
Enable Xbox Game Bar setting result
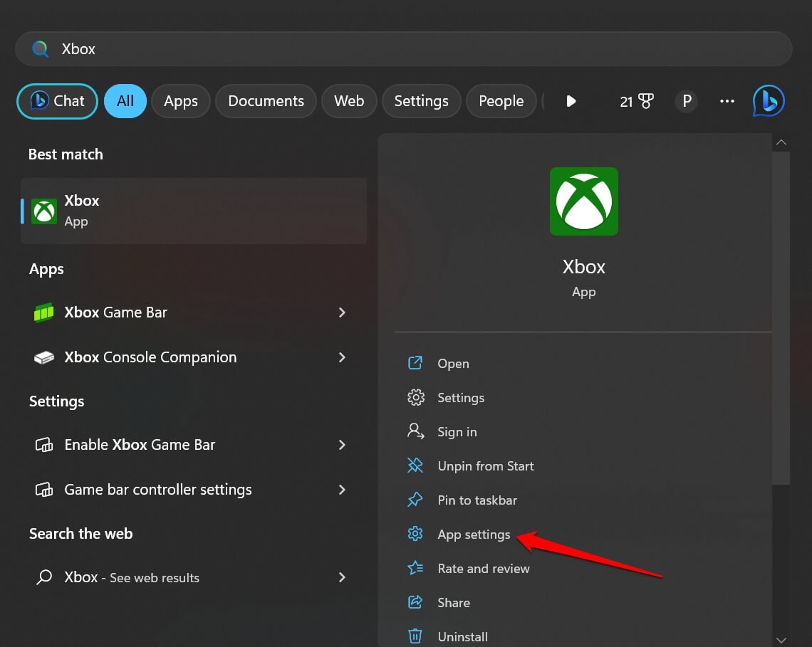click(x=139, y=444)
